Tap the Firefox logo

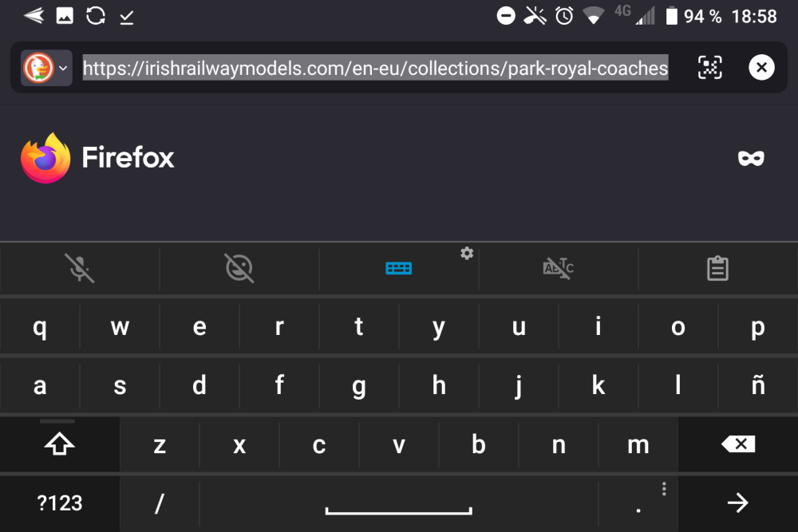click(x=45, y=158)
